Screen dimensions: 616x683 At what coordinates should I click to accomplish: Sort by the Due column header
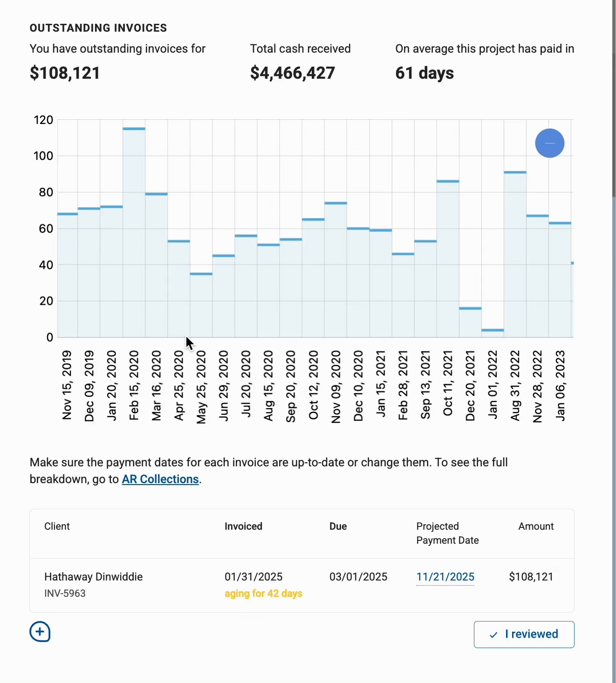pyautogui.click(x=338, y=526)
